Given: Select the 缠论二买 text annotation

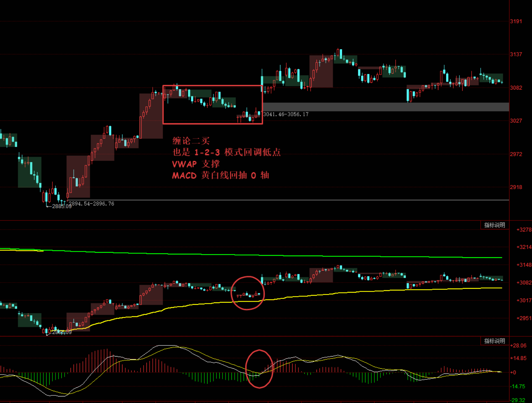Looking at the screenshot, I should pos(191,141).
